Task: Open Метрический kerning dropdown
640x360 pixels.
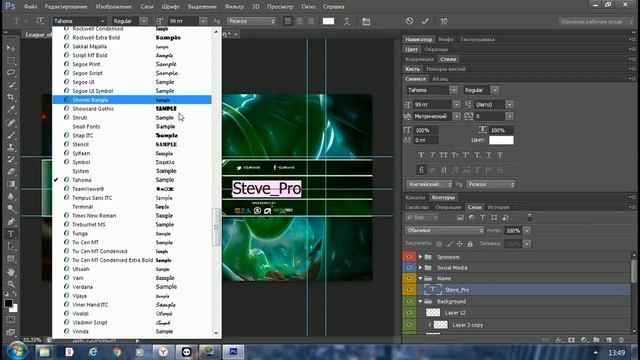Action: tap(457, 116)
